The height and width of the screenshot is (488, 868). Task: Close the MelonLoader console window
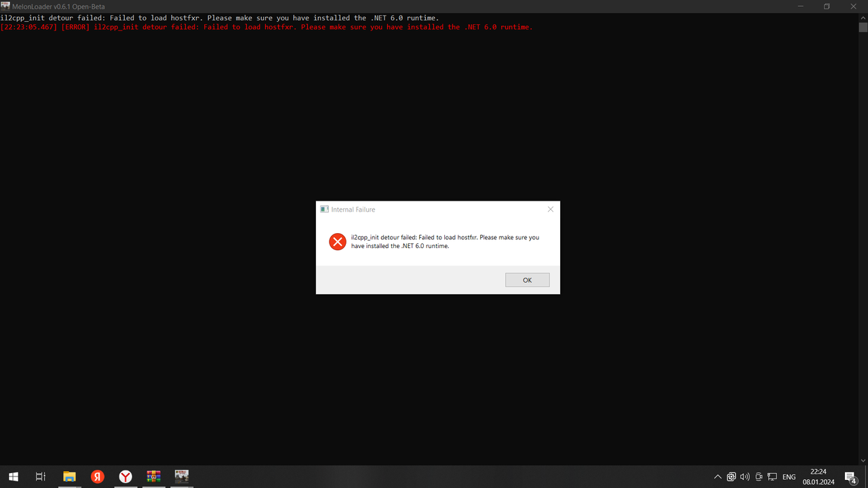coord(854,6)
